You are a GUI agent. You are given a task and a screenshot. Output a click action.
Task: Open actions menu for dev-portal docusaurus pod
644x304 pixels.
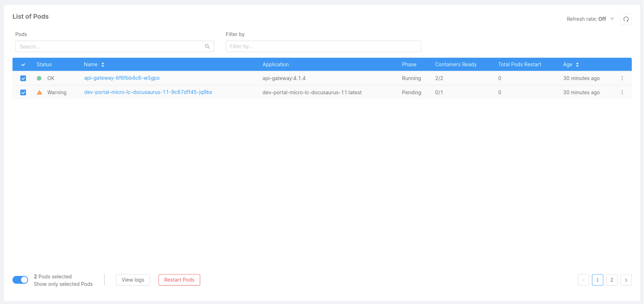pyautogui.click(x=622, y=92)
